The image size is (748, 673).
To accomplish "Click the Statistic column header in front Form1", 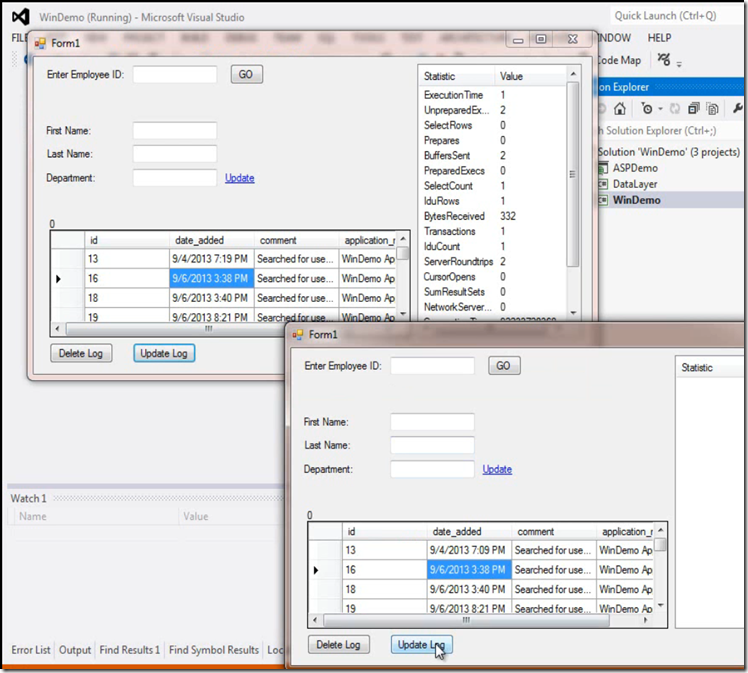I will pos(710,367).
